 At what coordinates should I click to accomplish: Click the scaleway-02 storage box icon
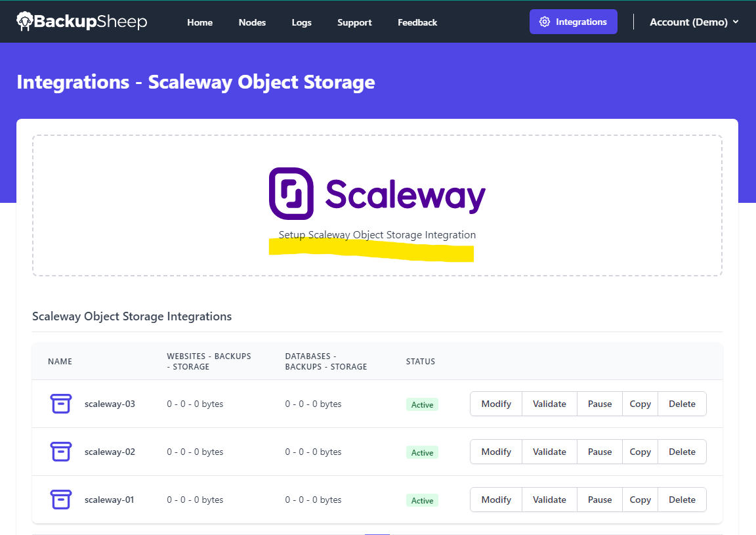click(x=61, y=452)
